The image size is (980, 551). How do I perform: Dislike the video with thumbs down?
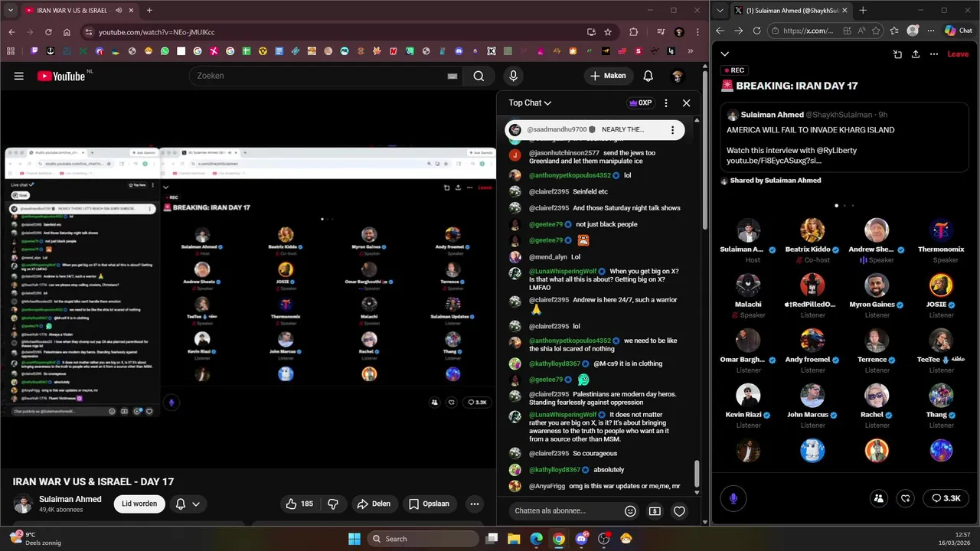point(333,504)
